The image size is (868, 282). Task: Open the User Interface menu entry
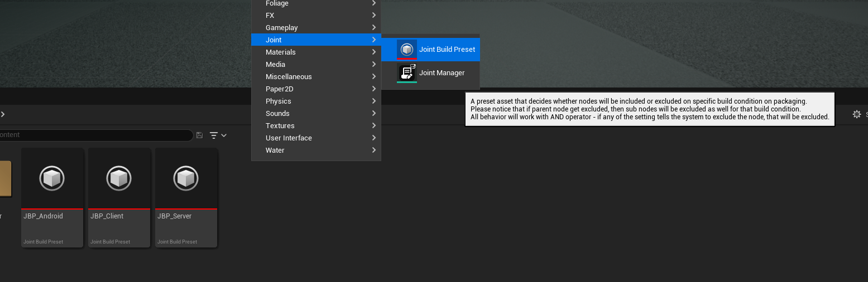(x=289, y=138)
